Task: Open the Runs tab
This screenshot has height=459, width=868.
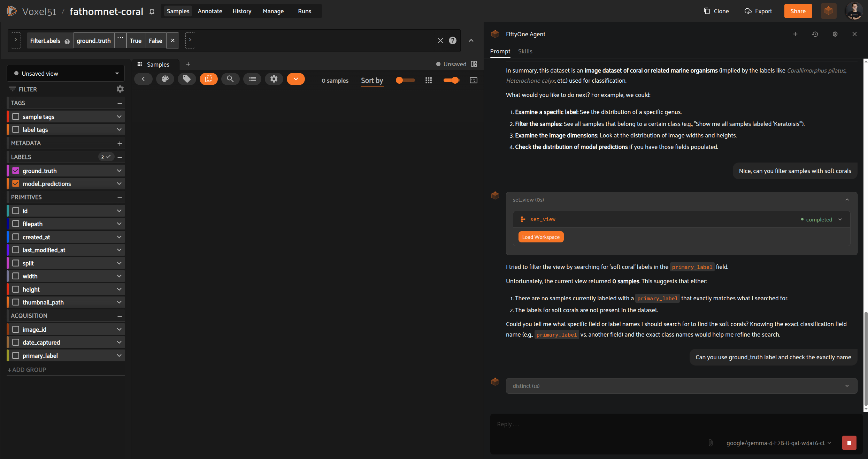Action: pos(305,11)
